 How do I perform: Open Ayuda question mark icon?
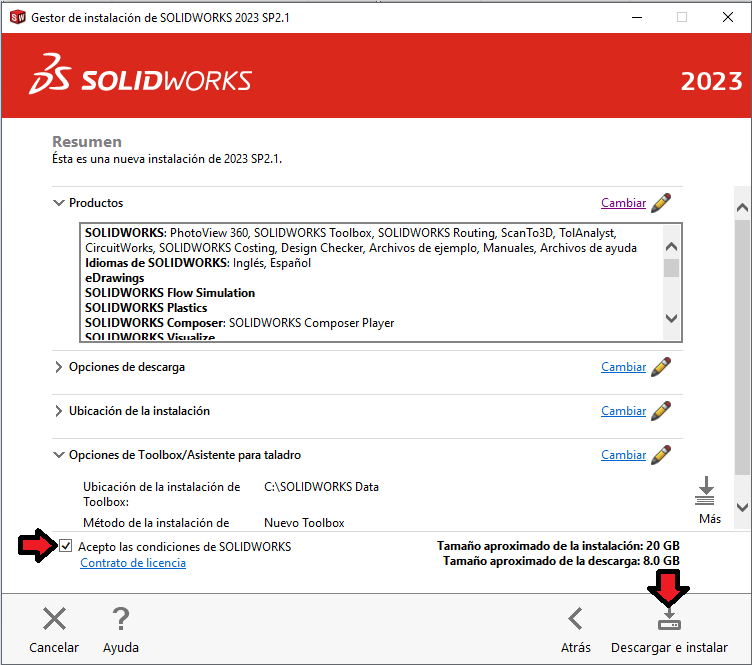click(121, 618)
